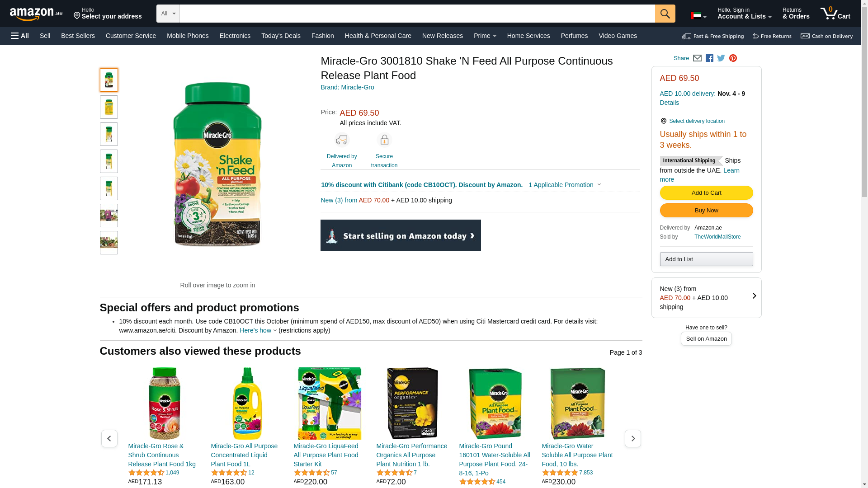Click the Buy Now button
Screen dimensions: 868x488
pyautogui.click(x=706, y=211)
